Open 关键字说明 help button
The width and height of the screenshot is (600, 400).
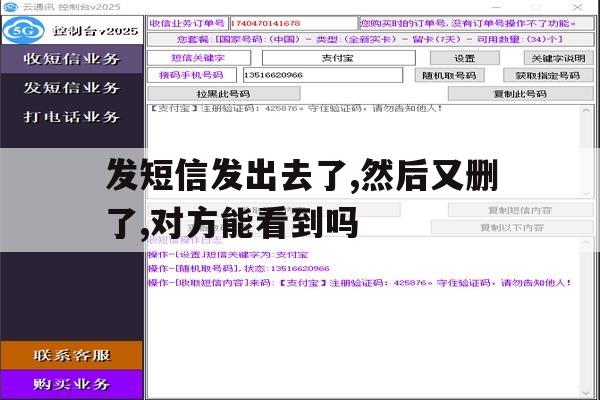(558, 58)
